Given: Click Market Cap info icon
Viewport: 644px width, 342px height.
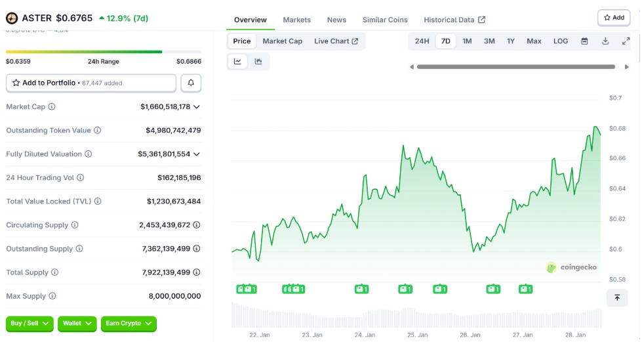Looking at the screenshot, I should (x=52, y=107).
